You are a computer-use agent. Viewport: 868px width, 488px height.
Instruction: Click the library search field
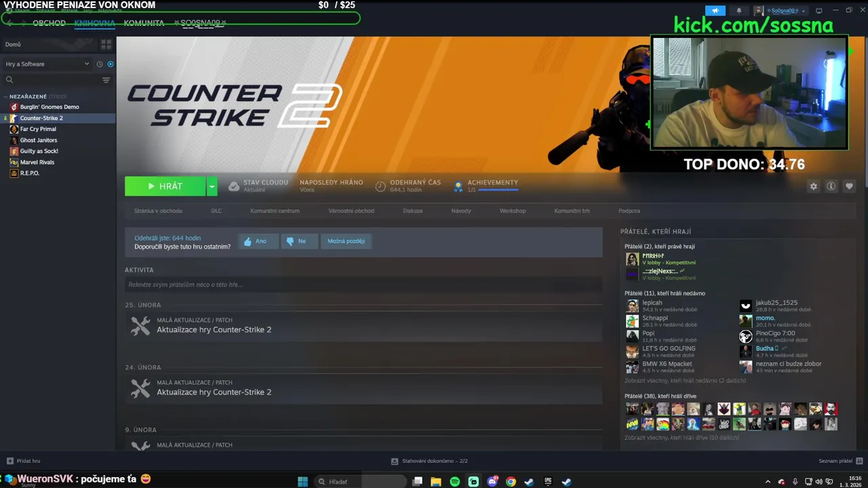click(51, 80)
